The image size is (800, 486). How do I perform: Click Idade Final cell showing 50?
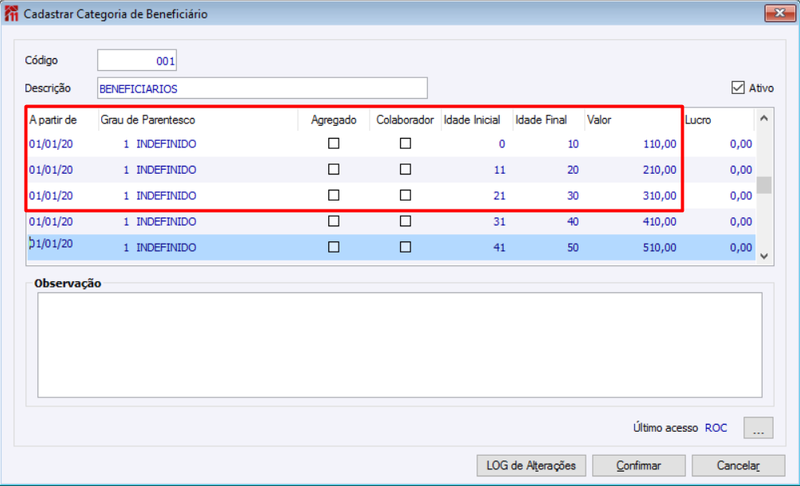click(573, 248)
